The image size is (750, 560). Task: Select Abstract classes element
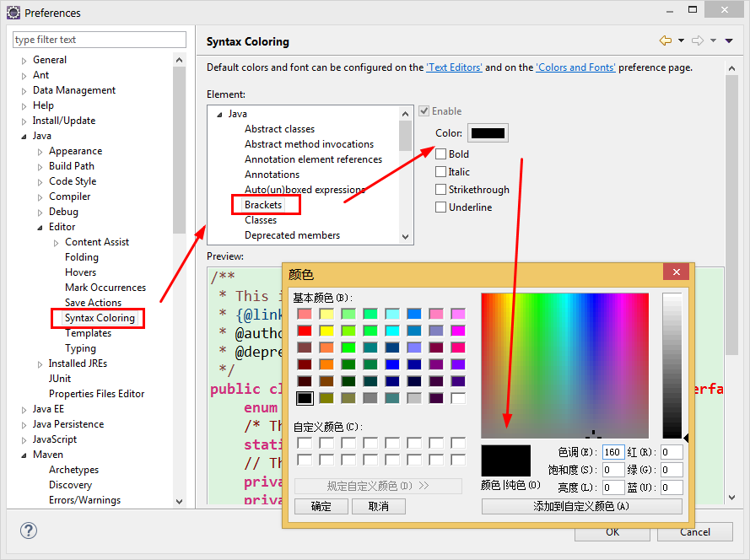[279, 129]
